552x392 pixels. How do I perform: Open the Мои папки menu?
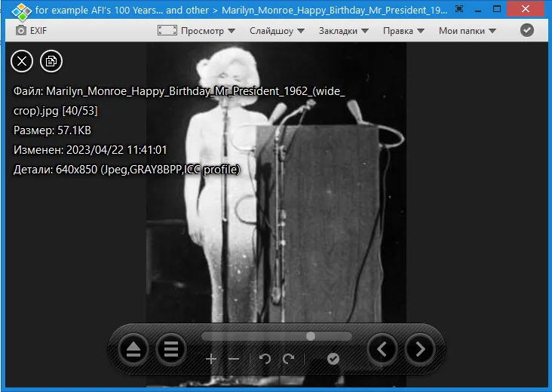[462, 31]
